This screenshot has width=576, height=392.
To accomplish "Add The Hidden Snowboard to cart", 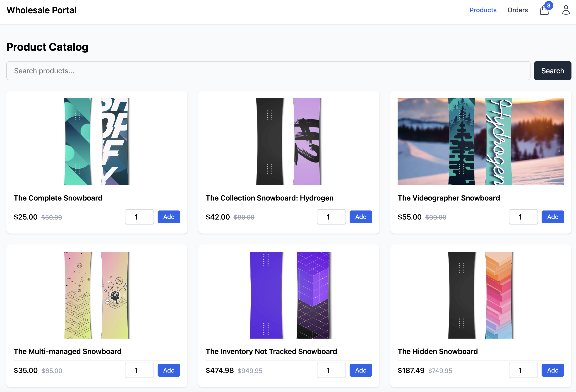I will 553,370.
